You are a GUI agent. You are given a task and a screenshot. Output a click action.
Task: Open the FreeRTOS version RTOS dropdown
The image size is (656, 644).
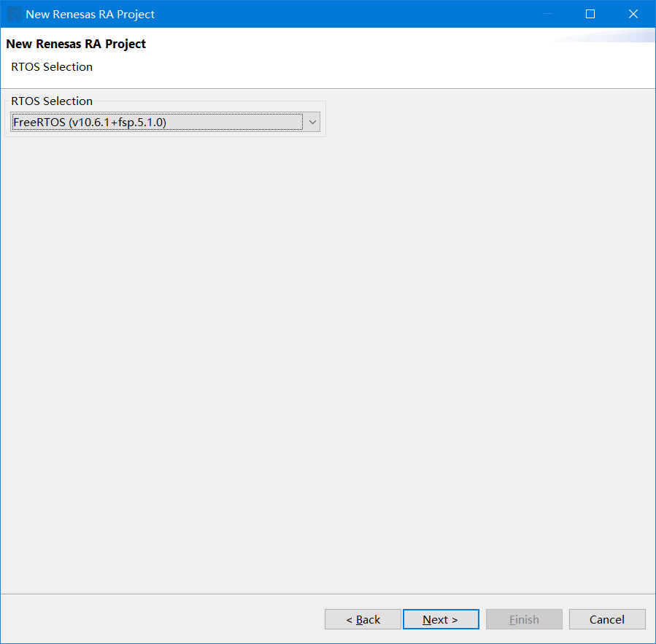[165, 122]
